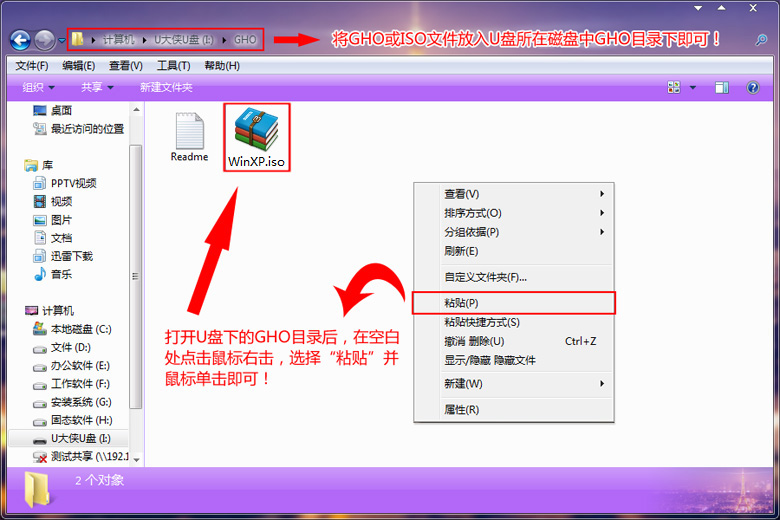Viewport: 780px width, 520px height.
Task: Choose 粘贴(P) in context menu
Action: [x=513, y=303]
